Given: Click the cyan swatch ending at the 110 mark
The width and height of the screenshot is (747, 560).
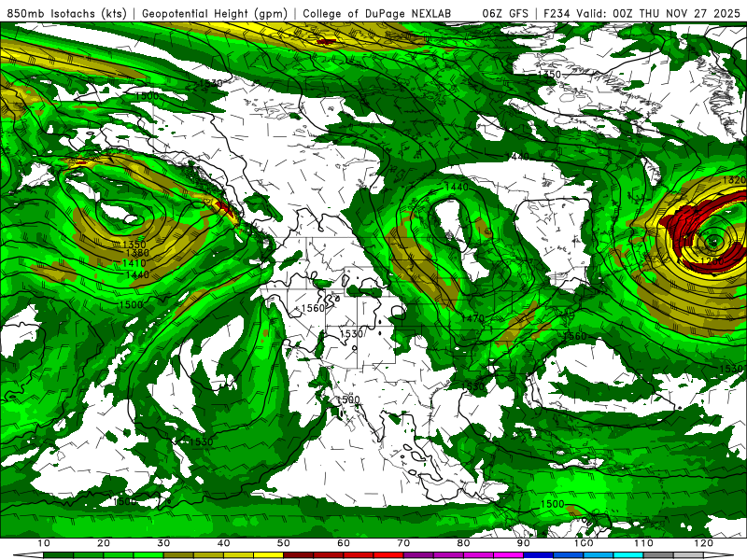Looking at the screenshot, I should click(x=628, y=555).
